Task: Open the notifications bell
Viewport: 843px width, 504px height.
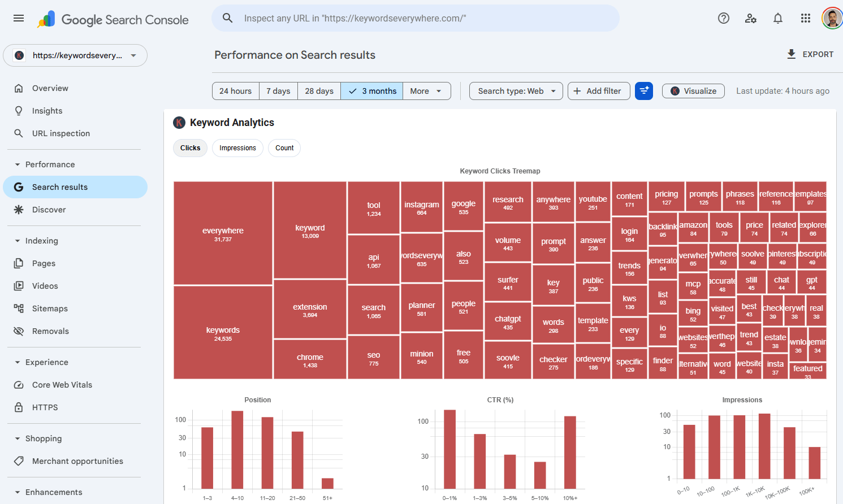Action: (x=778, y=18)
